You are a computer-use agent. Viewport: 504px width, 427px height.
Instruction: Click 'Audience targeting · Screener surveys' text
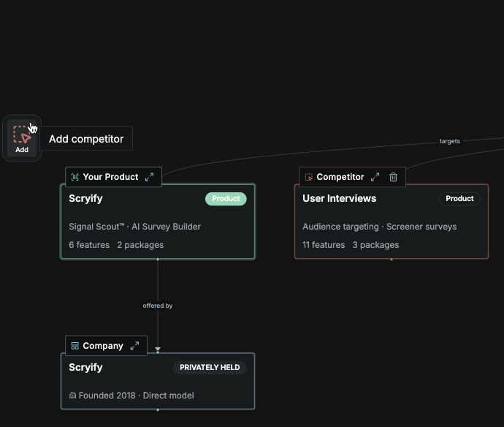pyautogui.click(x=379, y=227)
